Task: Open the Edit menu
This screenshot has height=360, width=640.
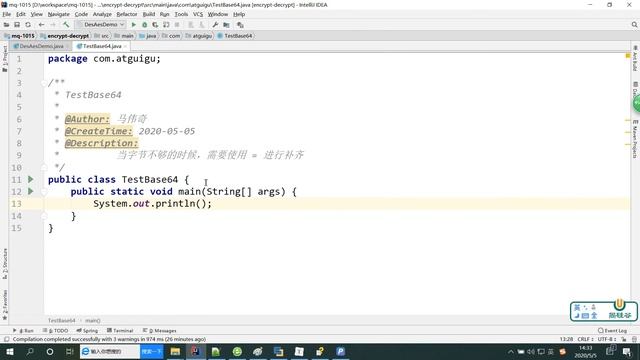Action: coord(21,14)
